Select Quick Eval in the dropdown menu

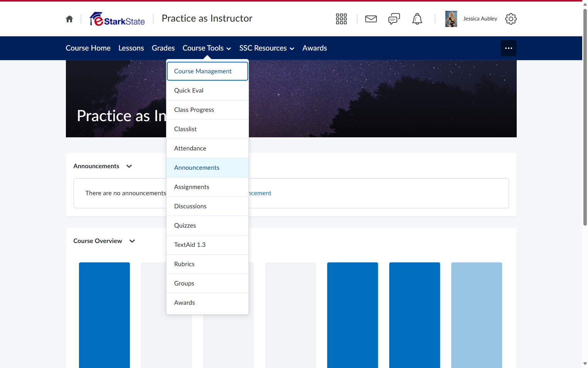[x=207, y=91]
